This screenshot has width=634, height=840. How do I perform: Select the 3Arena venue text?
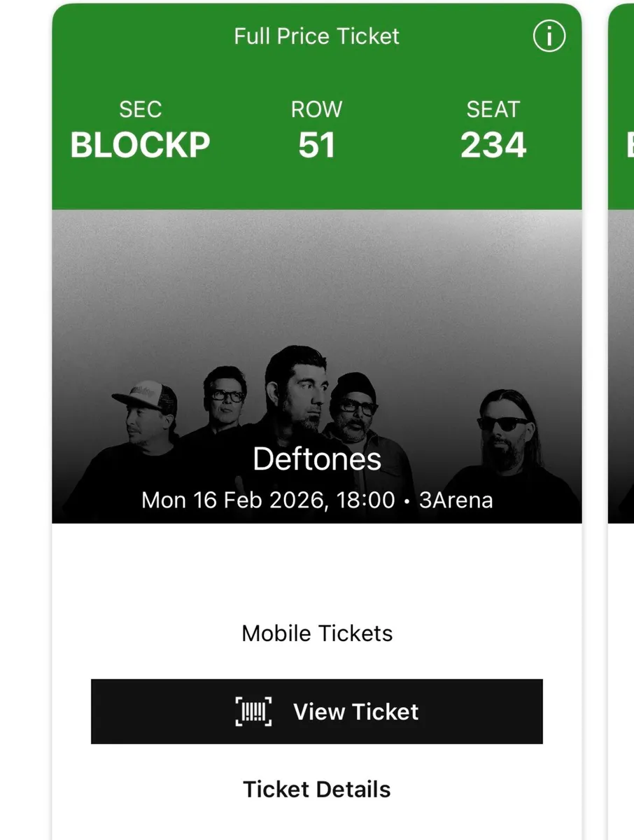click(x=458, y=500)
